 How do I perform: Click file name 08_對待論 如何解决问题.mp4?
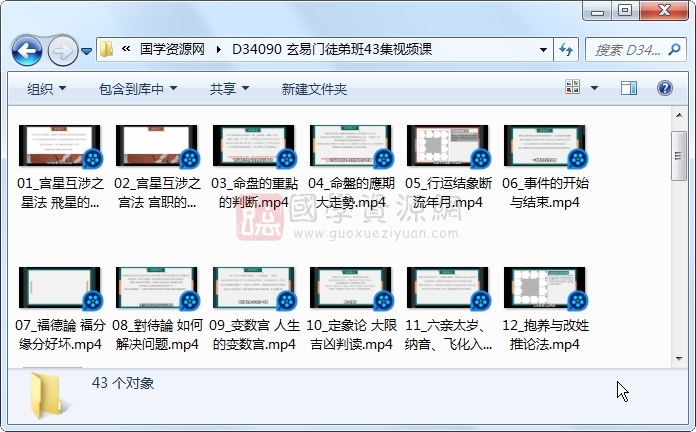point(157,335)
